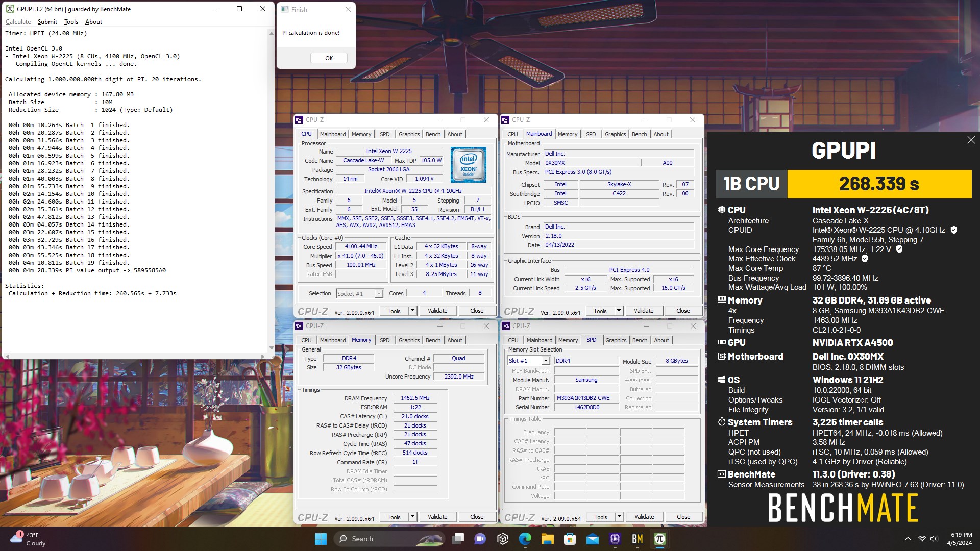Screen dimensions: 980x551
Task: Select Mainboard tab in CPU window
Action: [x=333, y=134]
